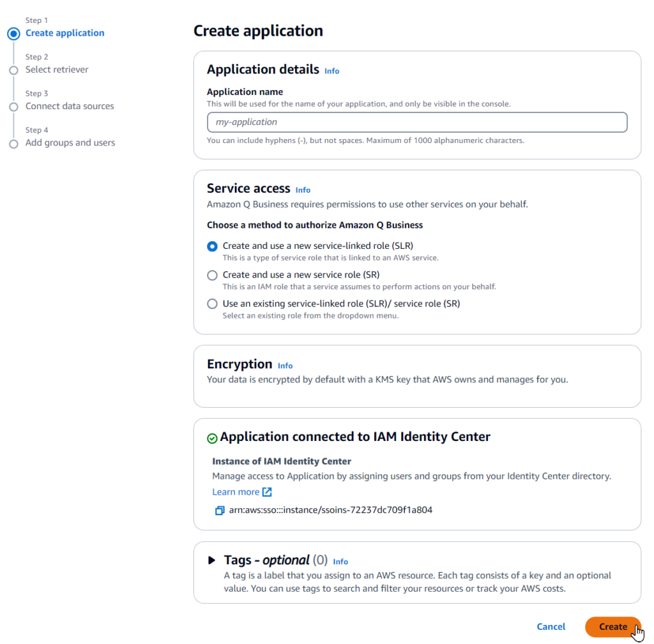Image resolution: width=654 pixels, height=644 pixels.
Task: Click the application name input field
Action: pos(417,122)
